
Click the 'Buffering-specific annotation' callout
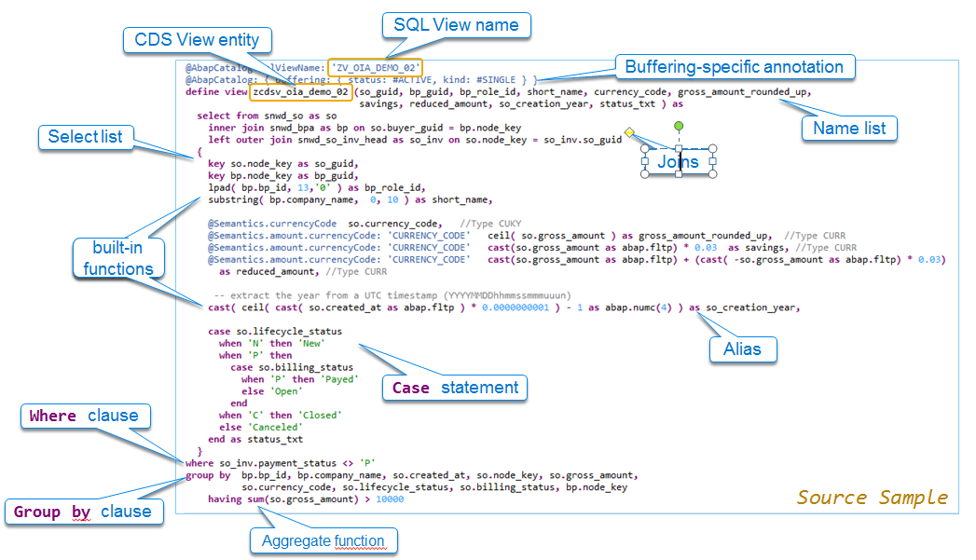pyautogui.click(x=735, y=67)
